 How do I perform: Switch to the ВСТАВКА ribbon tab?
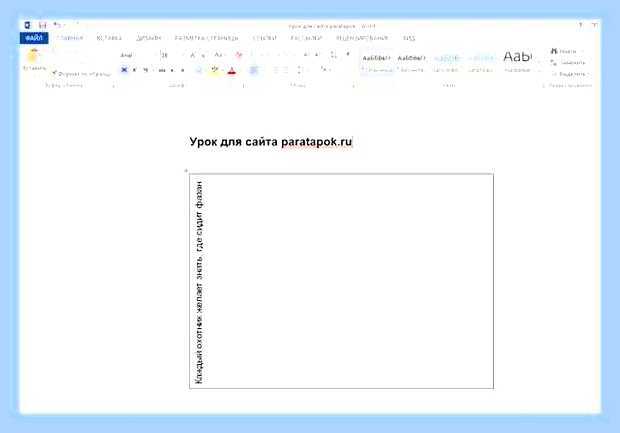(109, 38)
